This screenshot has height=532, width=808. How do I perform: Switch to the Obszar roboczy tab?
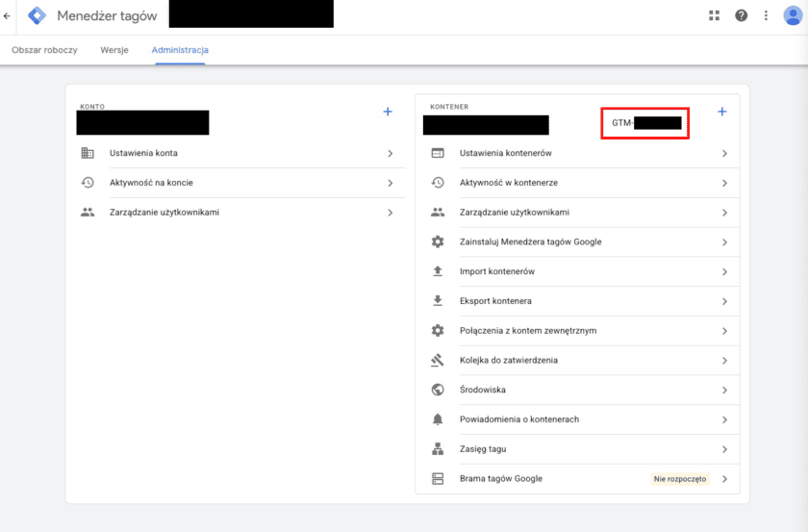coord(44,50)
